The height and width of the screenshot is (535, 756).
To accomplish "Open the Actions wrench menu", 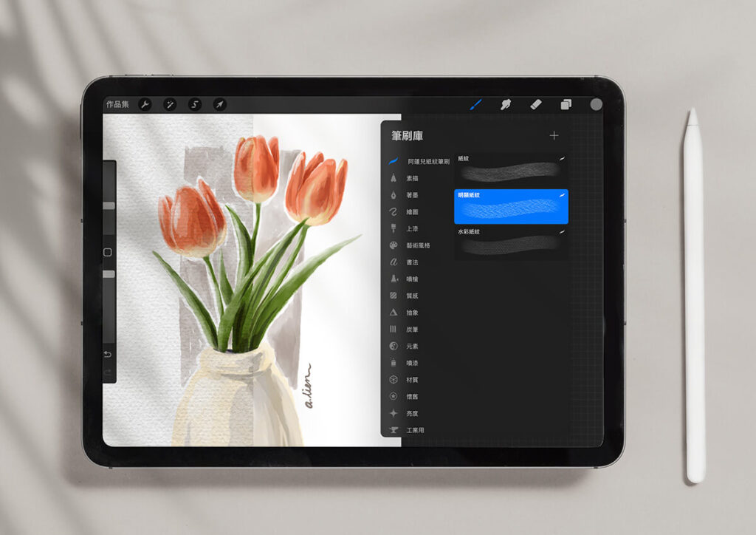I will (145, 104).
